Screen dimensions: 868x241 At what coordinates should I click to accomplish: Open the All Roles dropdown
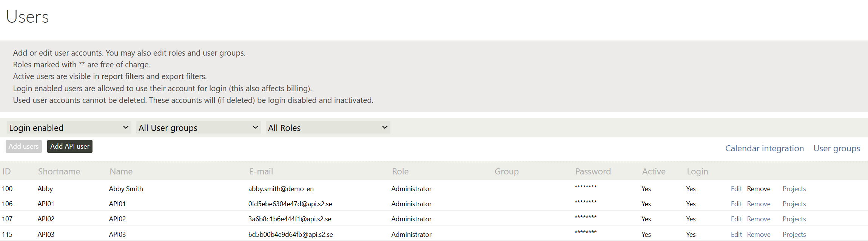pyautogui.click(x=328, y=128)
